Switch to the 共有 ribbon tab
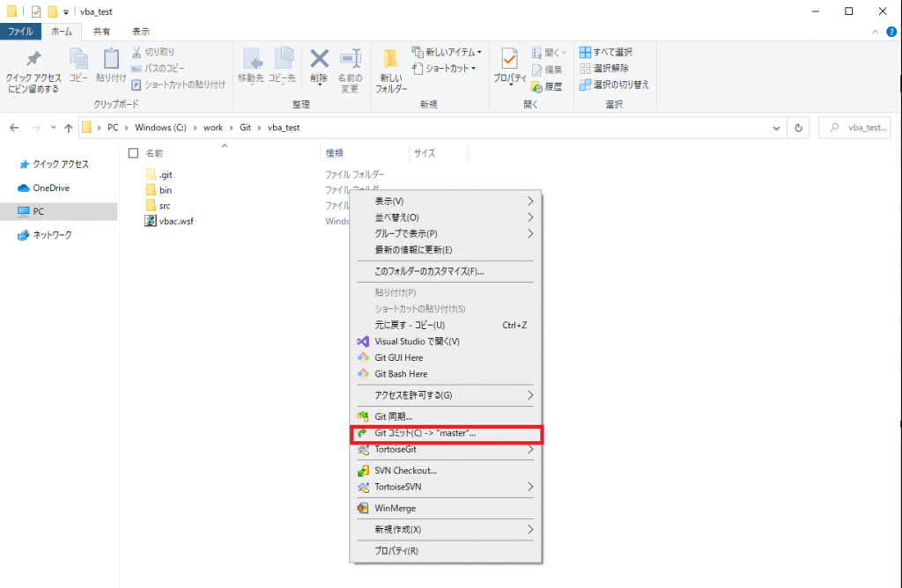The image size is (902, 588). click(x=102, y=31)
